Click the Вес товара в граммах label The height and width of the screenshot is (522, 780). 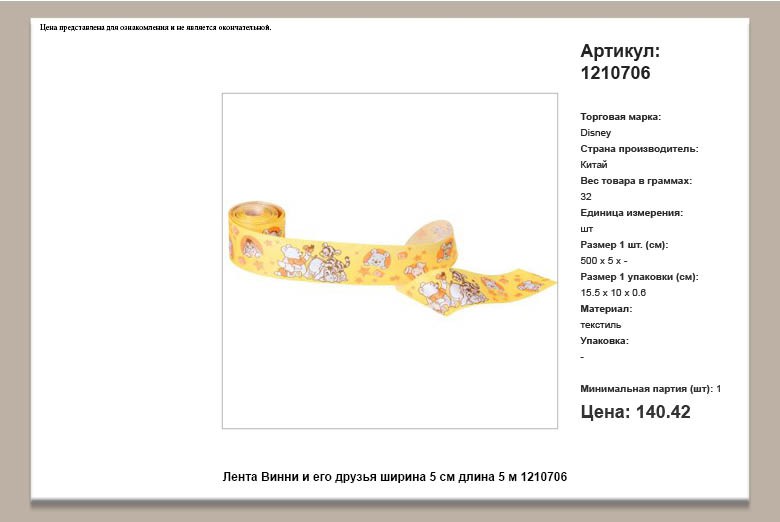[x=636, y=181]
